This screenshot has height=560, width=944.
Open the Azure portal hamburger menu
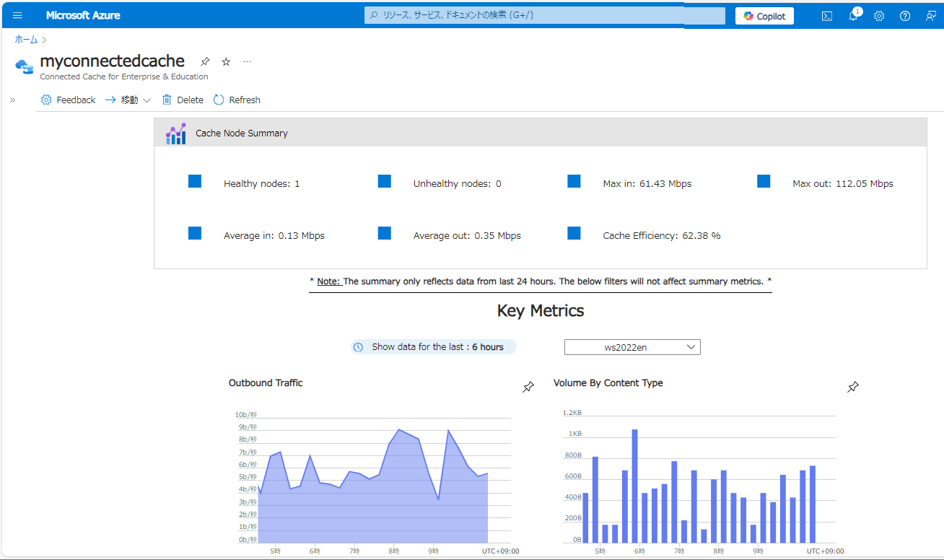coord(18,15)
